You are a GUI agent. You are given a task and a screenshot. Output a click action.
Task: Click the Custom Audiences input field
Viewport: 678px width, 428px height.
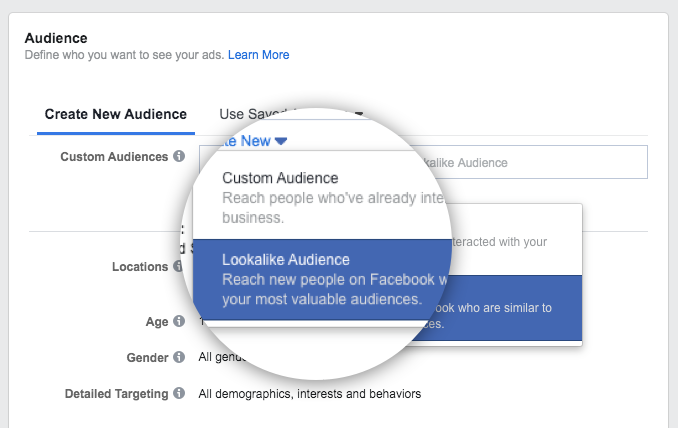(x=423, y=162)
